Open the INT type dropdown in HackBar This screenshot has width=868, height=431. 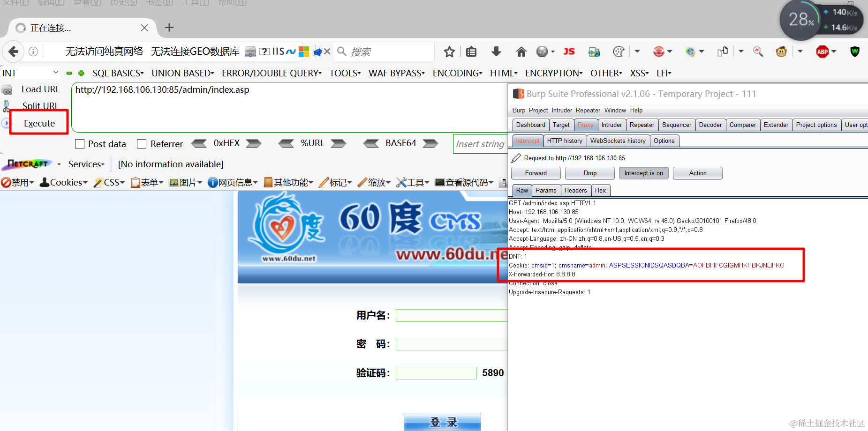(30, 73)
